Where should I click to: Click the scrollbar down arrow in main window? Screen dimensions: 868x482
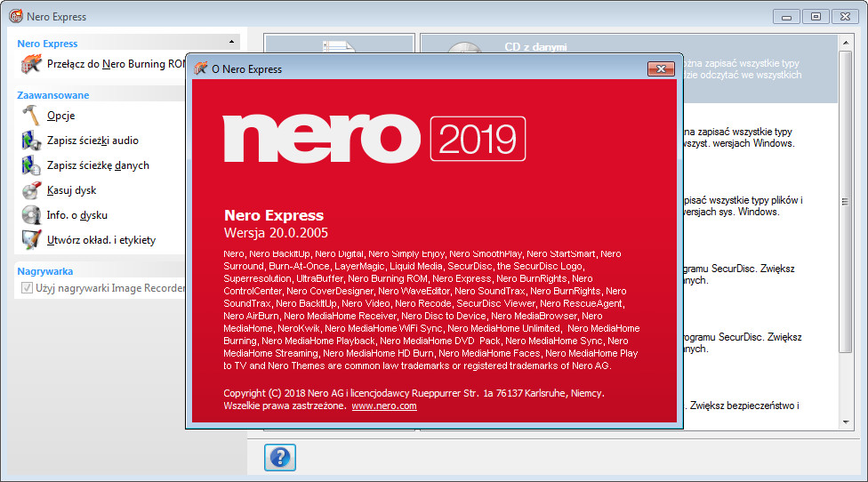point(845,422)
